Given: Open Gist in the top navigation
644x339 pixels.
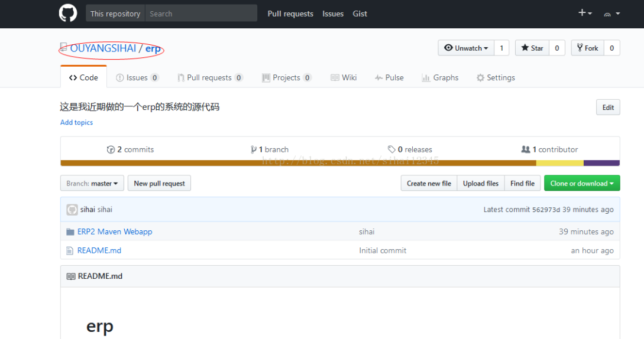Looking at the screenshot, I should tap(360, 14).
